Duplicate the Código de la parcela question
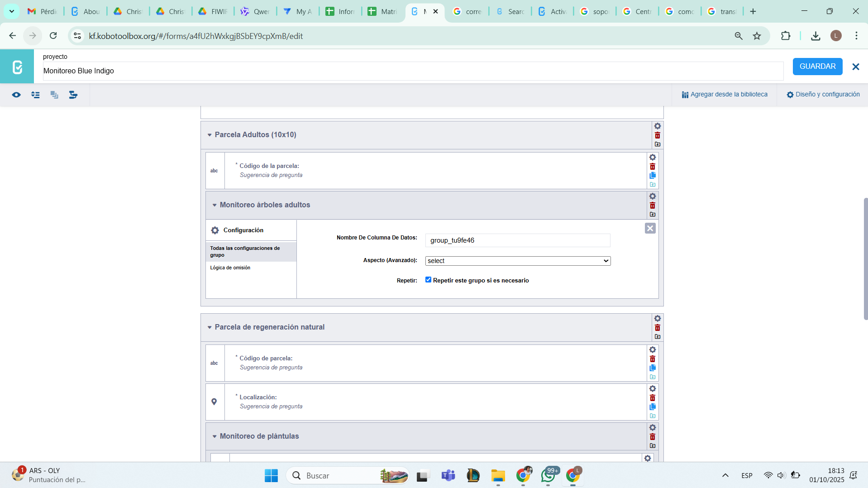This screenshot has width=868, height=488. 652,176
